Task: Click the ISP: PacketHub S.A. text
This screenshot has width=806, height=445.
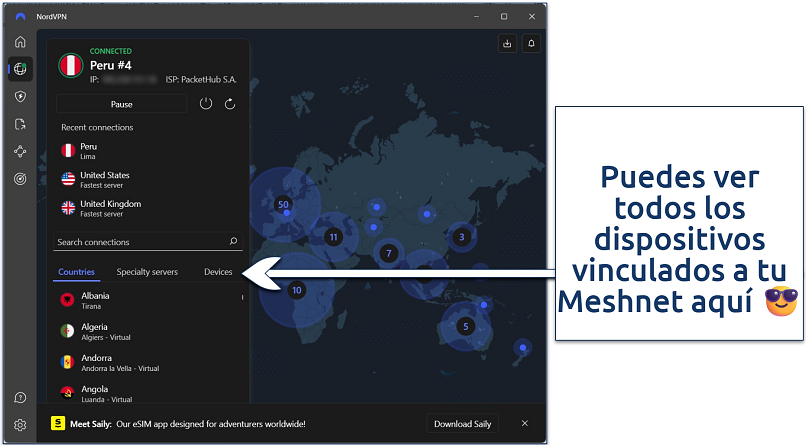Action: point(201,79)
